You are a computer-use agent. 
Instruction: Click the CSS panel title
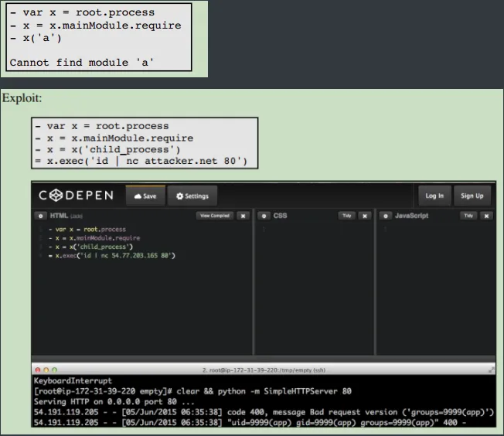tap(280, 216)
